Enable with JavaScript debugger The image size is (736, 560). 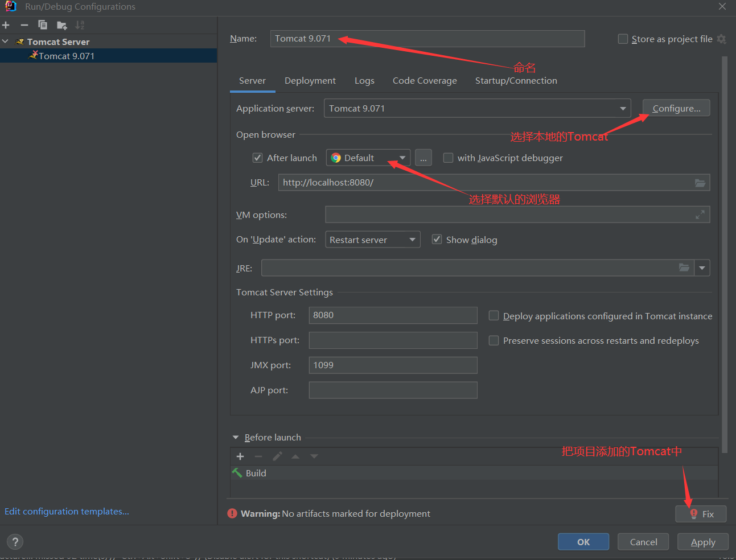449,158
